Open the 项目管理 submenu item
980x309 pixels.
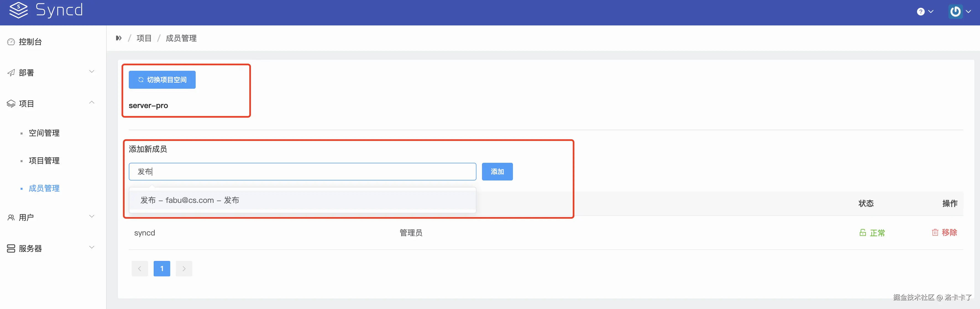44,161
